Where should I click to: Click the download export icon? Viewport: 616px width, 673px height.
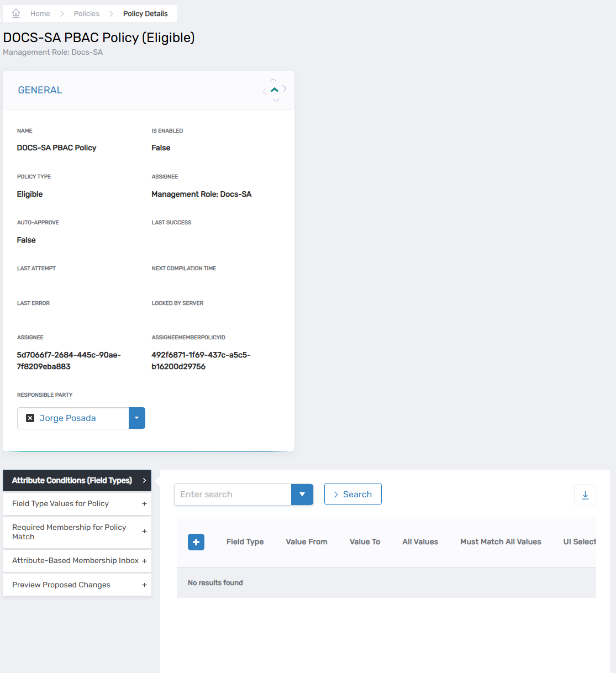[585, 495]
